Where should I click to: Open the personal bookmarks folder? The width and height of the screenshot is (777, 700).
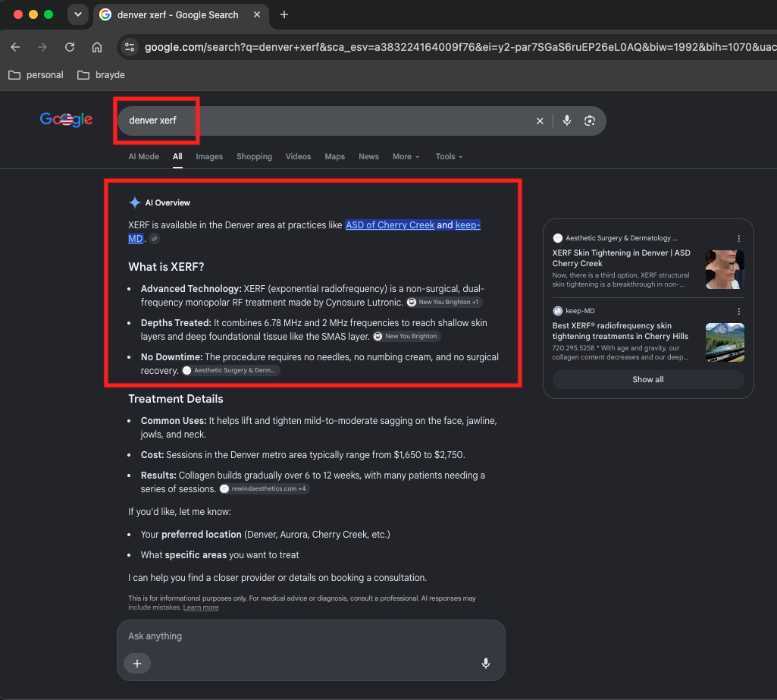click(x=36, y=75)
